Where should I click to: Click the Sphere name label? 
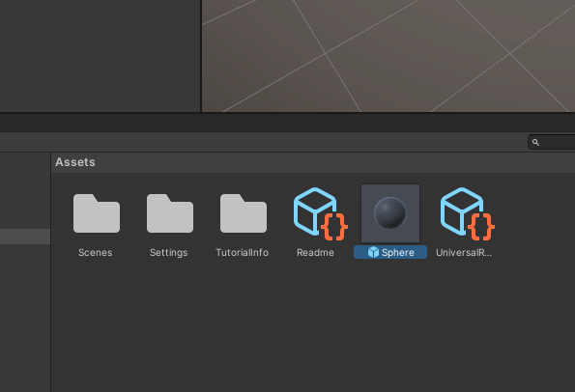click(x=398, y=252)
